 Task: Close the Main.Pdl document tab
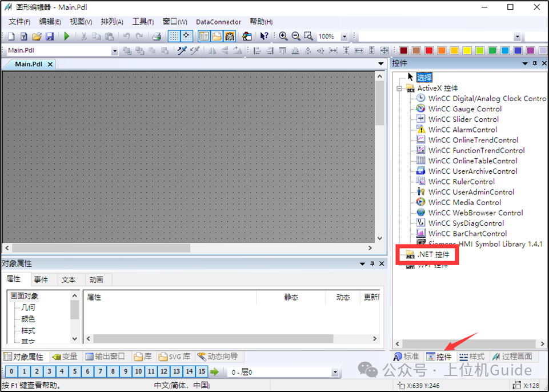click(x=50, y=65)
